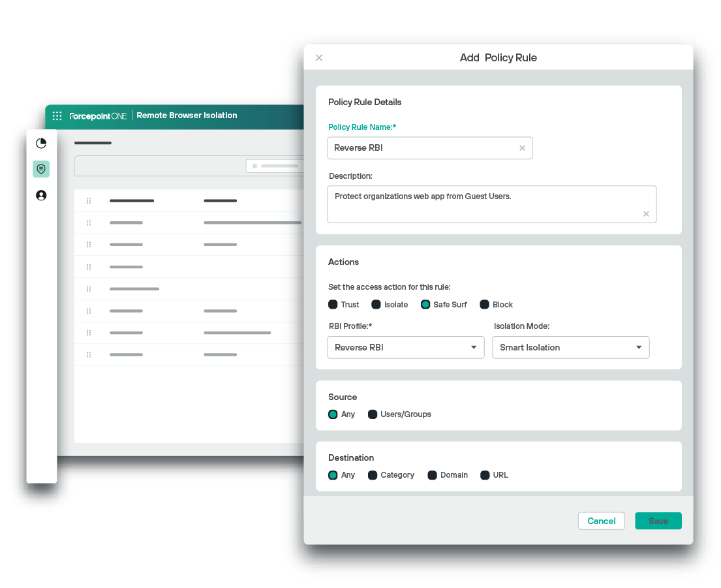Image resolution: width=721 pixels, height=588 pixels.
Task: Select the Isolate access action
Action: tap(376, 305)
